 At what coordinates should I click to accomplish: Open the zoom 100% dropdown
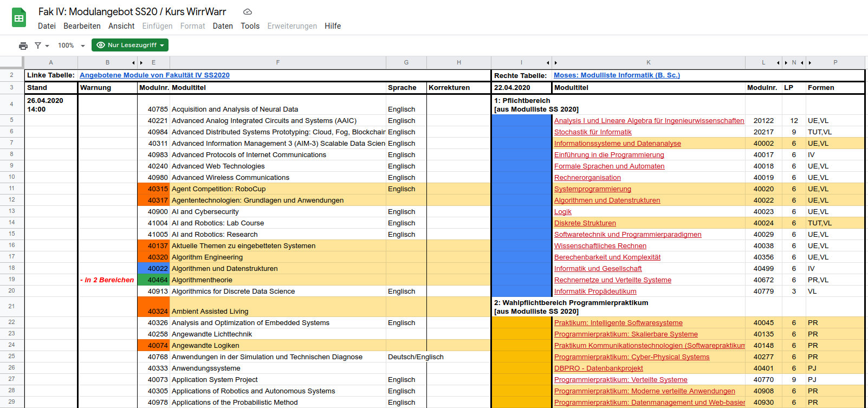click(72, 46)
